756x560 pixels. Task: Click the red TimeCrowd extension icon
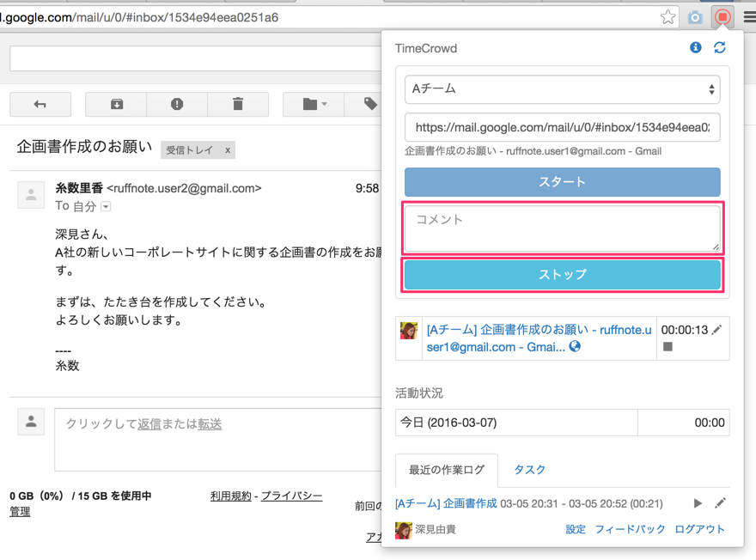723,17
